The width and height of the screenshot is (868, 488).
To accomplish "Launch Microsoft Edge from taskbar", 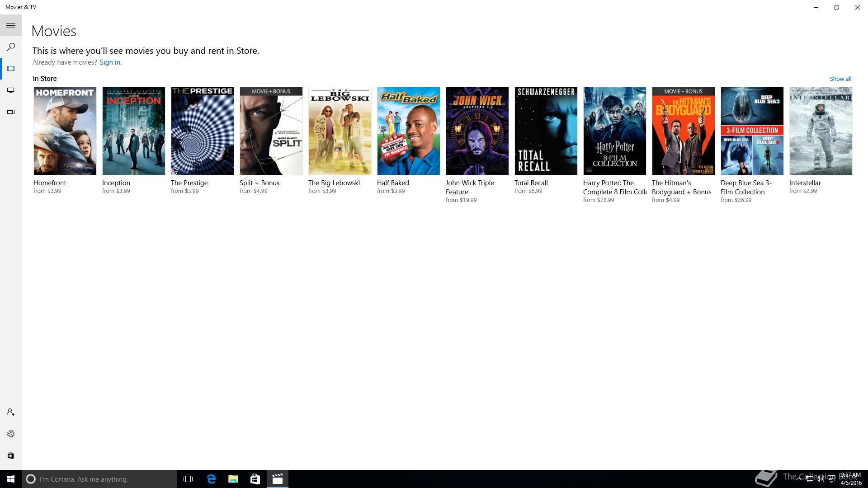I will click(x=211, y=479).
